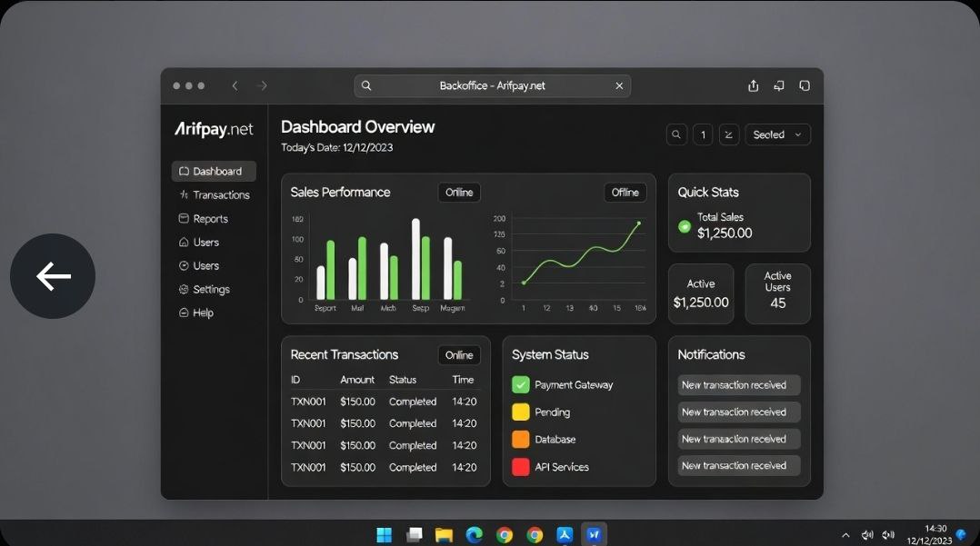Click the Help icon in sidebar

[x=184, y=313]
